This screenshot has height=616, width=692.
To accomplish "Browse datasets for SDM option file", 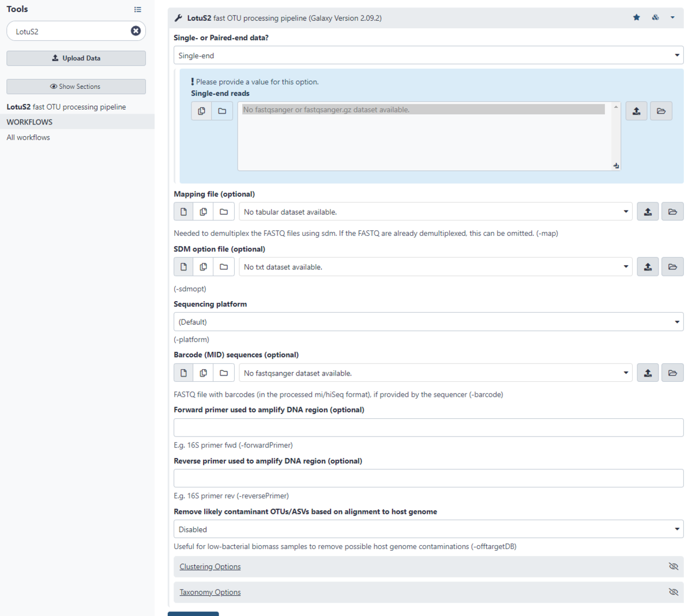I will 672,266.
